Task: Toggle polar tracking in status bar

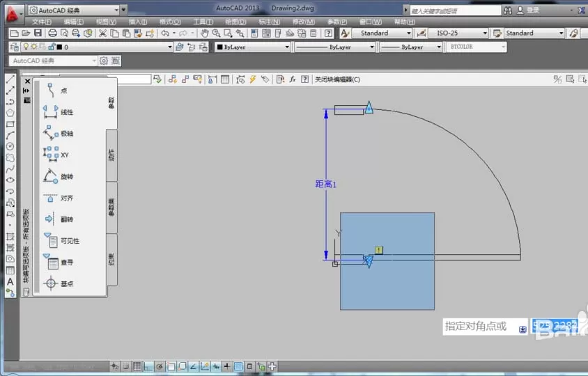Action: (x=160, y=366)
